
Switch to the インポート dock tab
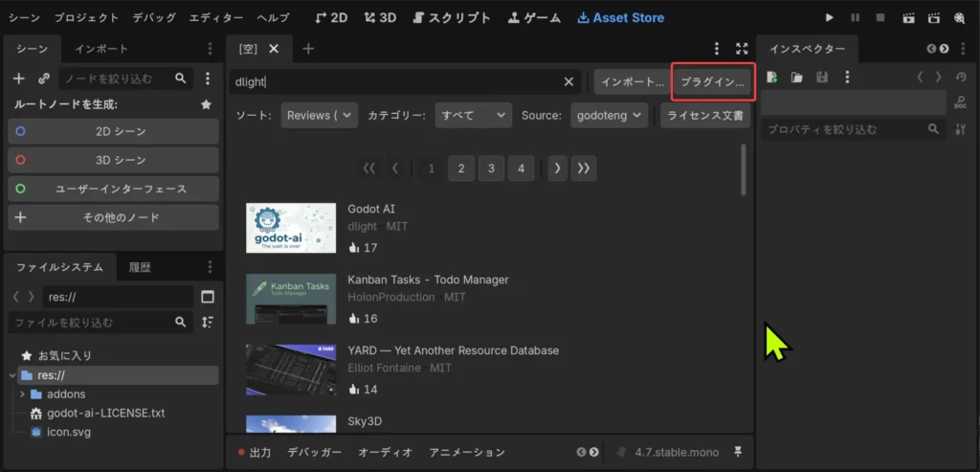point(101,49)
